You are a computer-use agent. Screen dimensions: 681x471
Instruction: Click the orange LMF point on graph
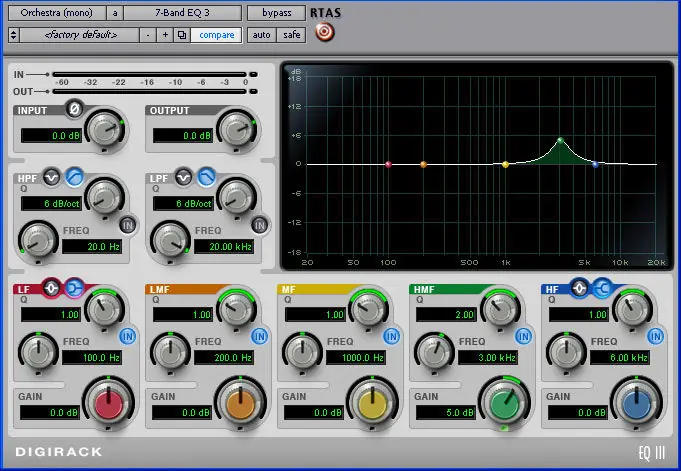423,164
